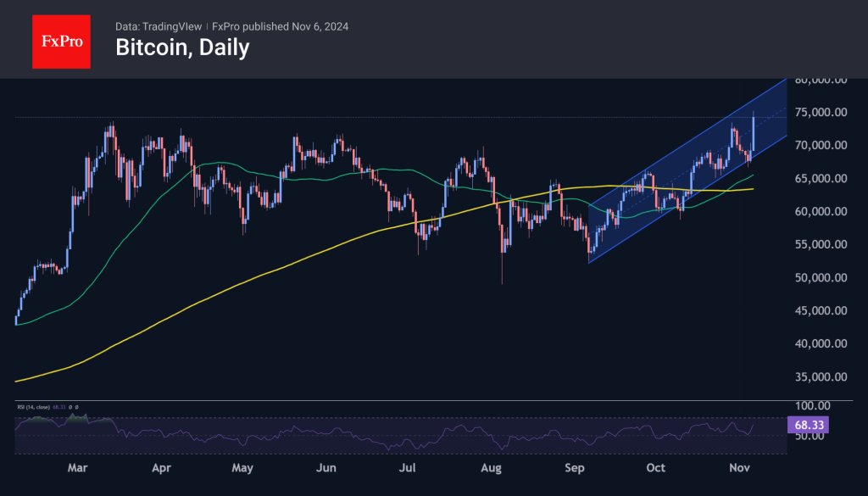Viewport: 868px width, 496px height.
Task: Click the small RSI value next to indicator label
Action: pyautogui.click(x=61, y=407)
